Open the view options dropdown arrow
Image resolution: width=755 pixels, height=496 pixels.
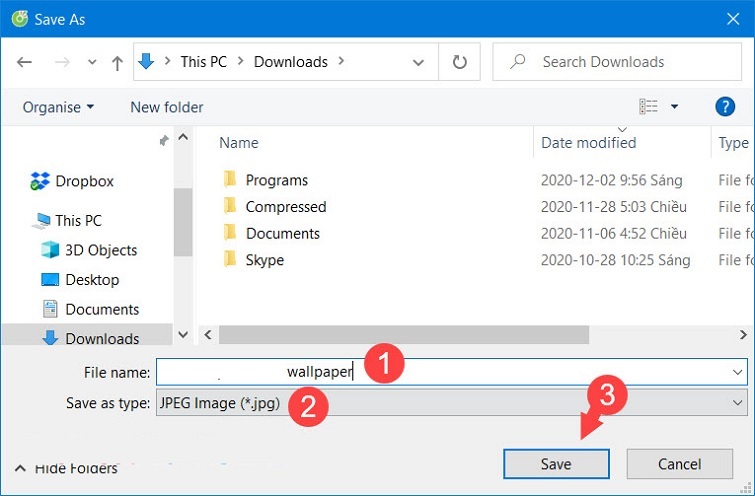(674, 107)
